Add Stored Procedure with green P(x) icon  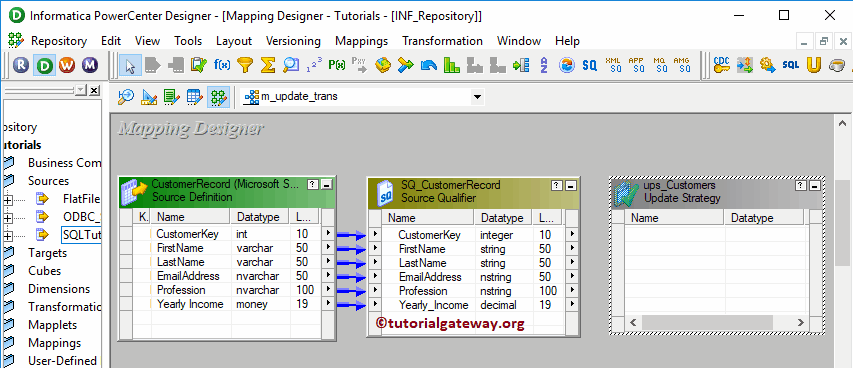pyautogui.click(x=337, y=65)
